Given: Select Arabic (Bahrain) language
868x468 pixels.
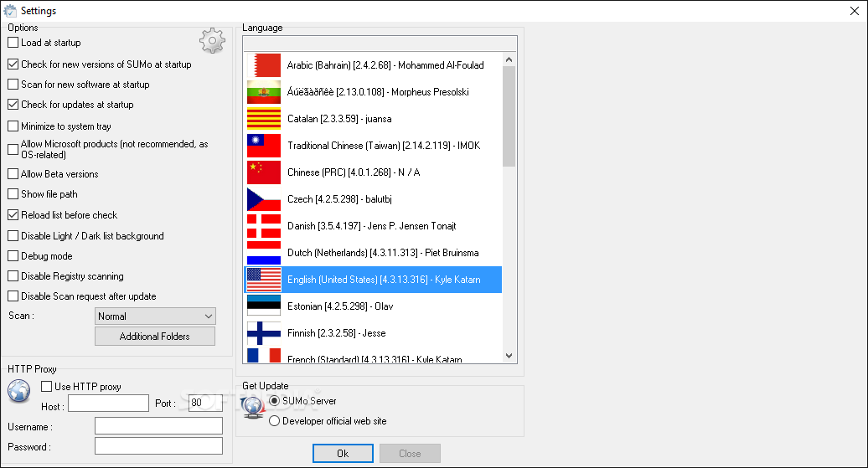Looking at the screenshot, I should coord(373,65).
